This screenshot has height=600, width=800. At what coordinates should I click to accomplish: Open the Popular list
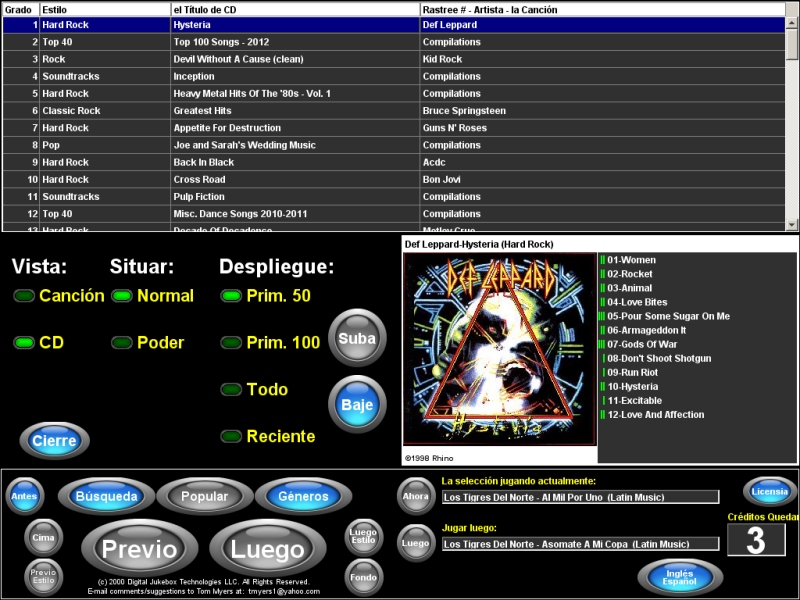tap(205, 496)
